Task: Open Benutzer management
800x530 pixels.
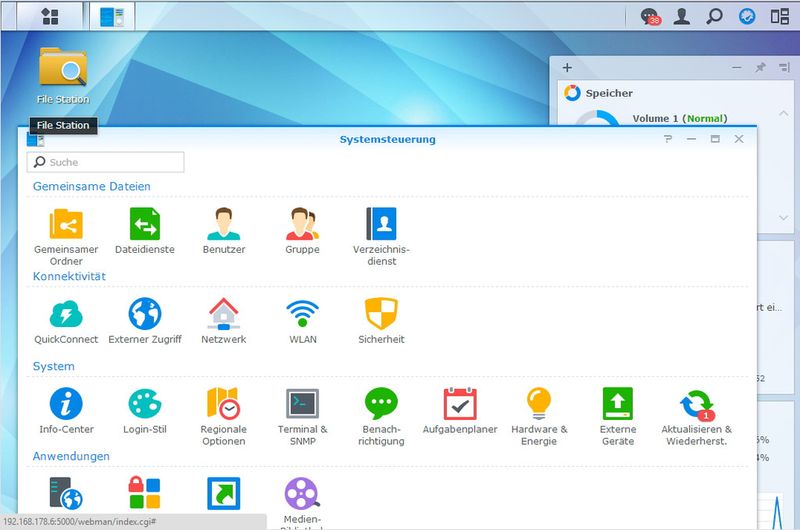Action: (224, 223)
